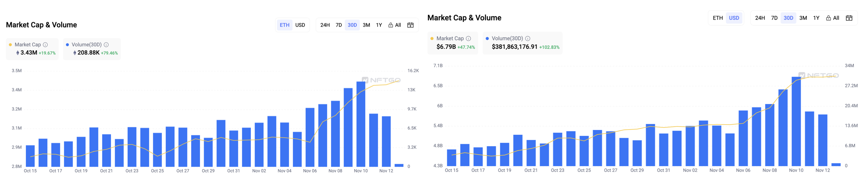
Task: Open calendar date picker in ETH-denominated chart
Action: click(410, 25)
